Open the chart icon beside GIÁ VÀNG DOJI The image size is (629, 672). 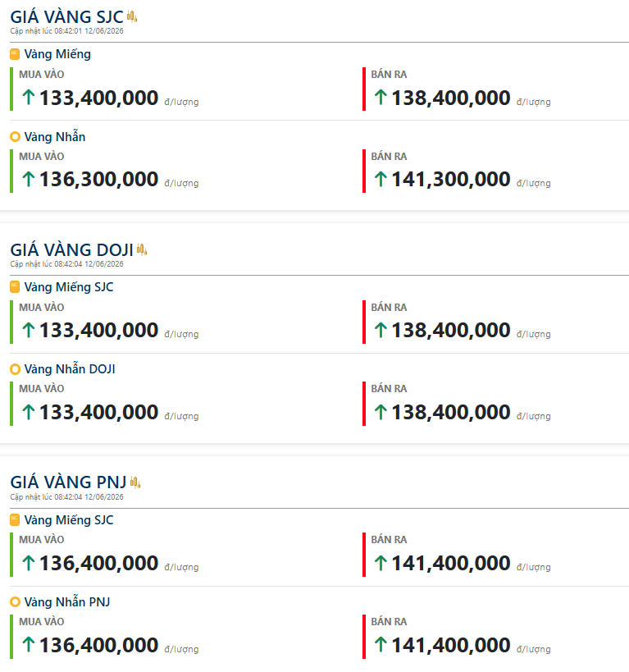(x=142, y=249)
